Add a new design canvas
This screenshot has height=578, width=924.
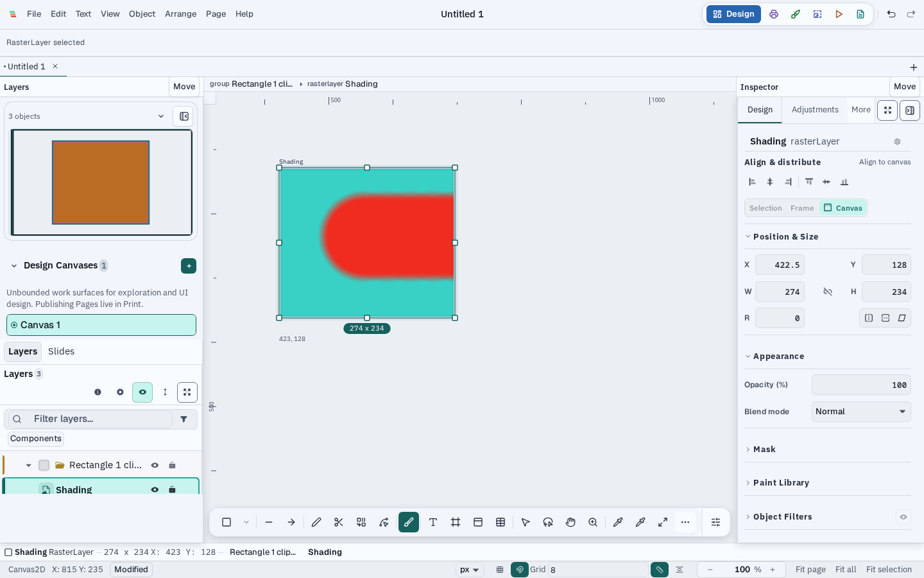click(x=189, y=266)
